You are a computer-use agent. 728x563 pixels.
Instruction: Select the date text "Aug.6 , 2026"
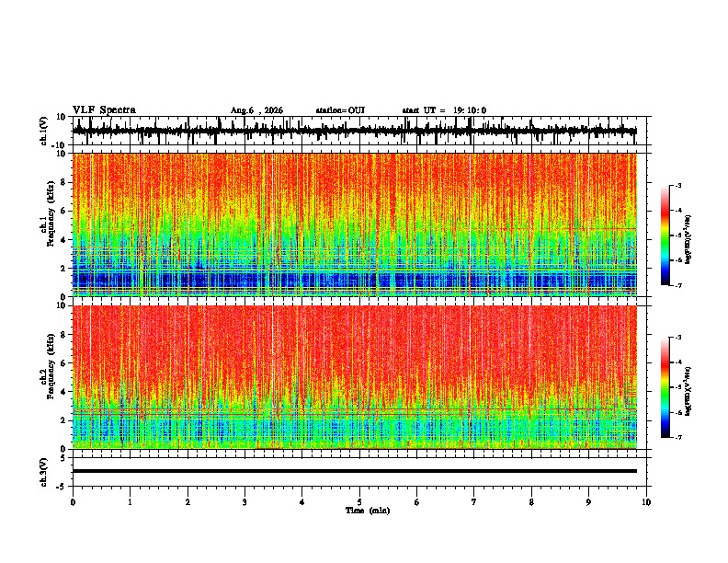(x=256, y=110)
